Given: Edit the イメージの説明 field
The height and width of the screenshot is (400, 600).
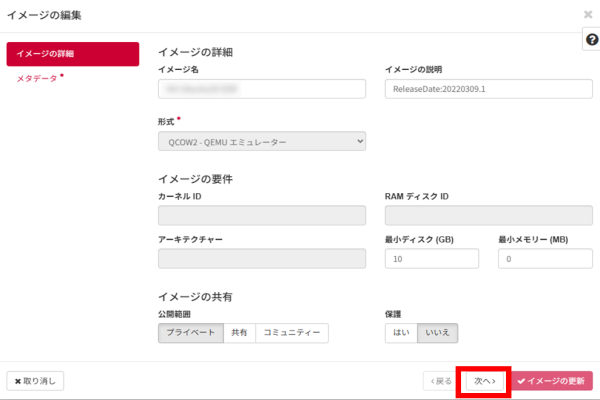Looking at the screenshot, I should tap(488, 88).
